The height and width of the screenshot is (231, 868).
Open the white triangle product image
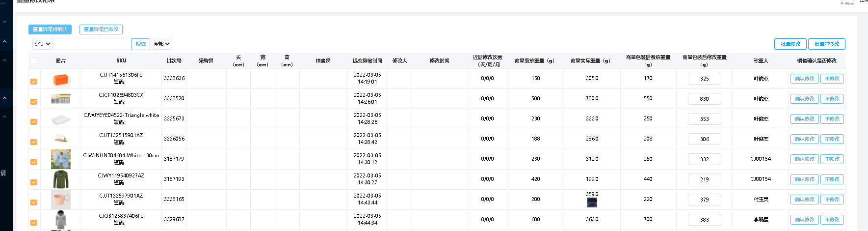(x=61, y=119)
